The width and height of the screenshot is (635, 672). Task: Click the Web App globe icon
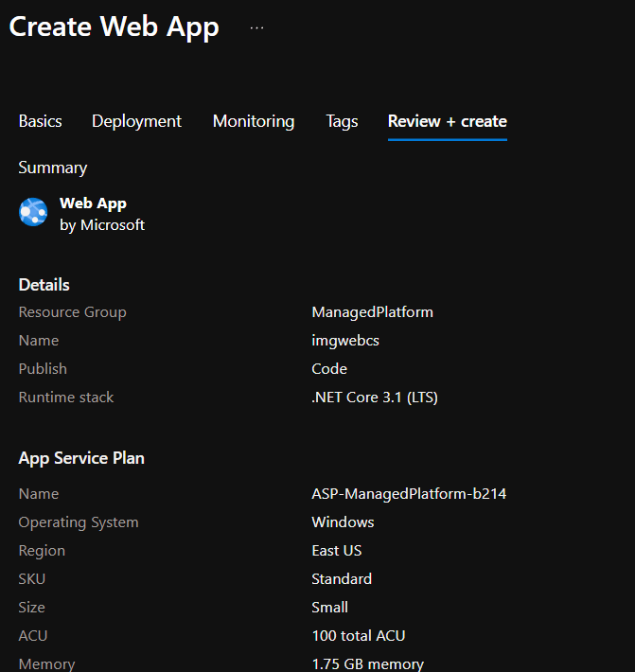tap(34, 212)
